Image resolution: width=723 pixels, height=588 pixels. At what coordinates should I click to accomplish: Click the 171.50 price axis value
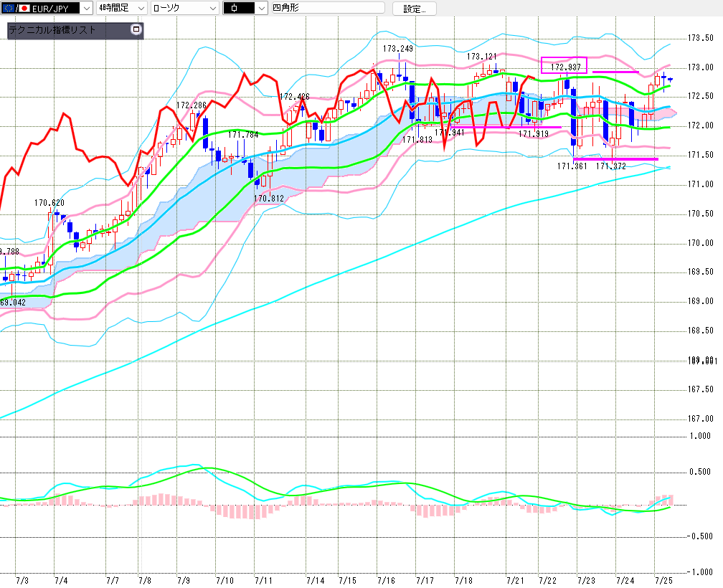pyautogui.click(x=700, y=155)
